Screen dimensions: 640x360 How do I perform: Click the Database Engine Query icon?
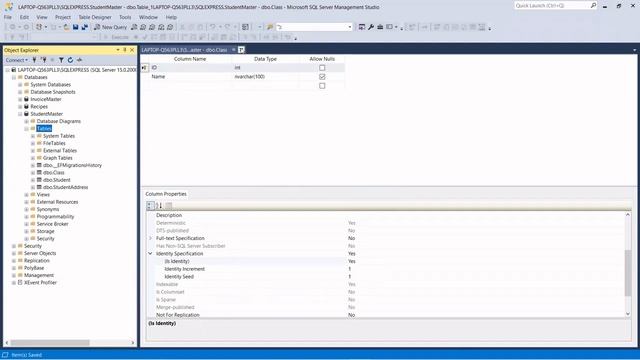click(134, 27)
